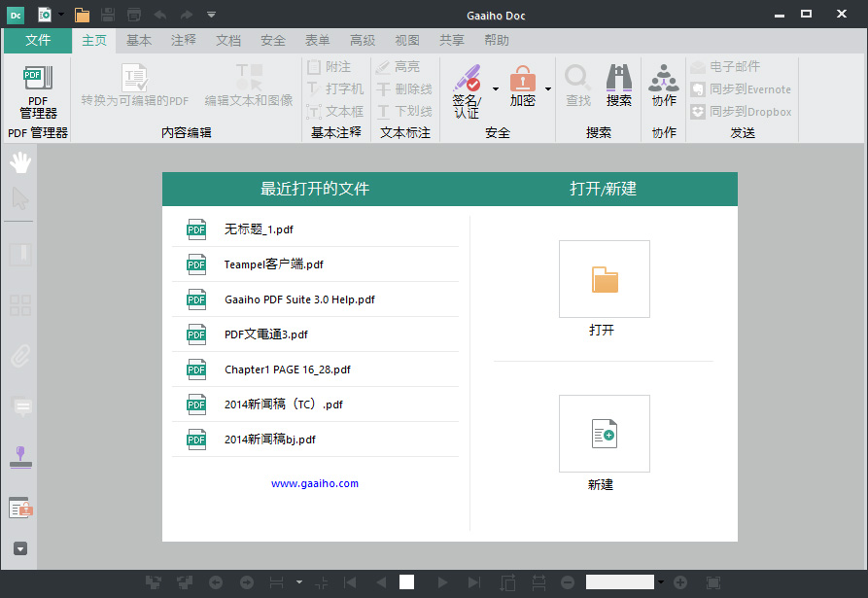Switch to the 基本 ribbon tab
The image size is (868, 598).
click(x=138, y=41)
